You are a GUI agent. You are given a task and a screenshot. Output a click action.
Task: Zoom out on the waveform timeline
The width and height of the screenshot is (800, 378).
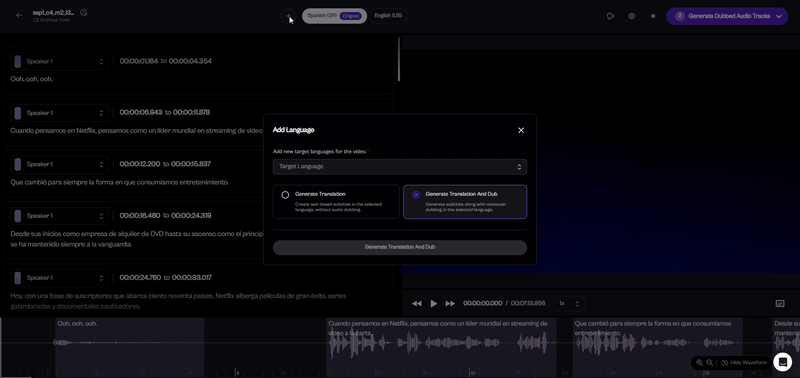(709, 363)
